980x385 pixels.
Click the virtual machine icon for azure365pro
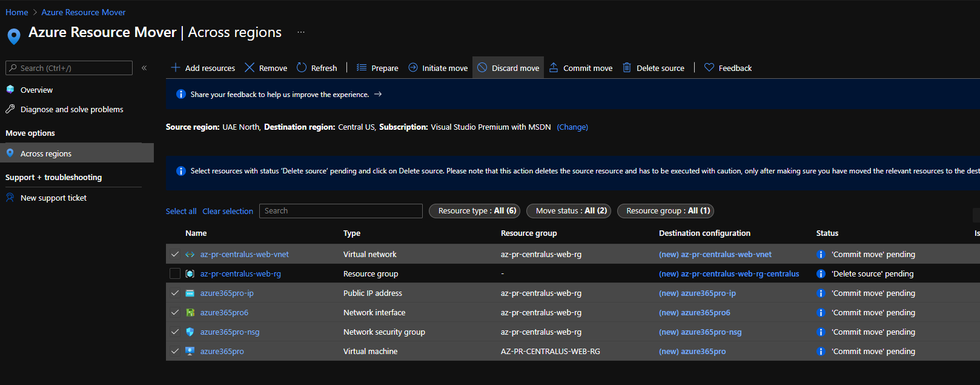point(190,352)
